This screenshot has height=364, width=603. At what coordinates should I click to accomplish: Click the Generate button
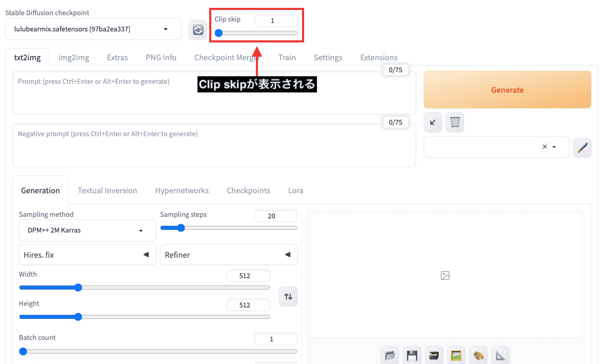[x=507, y=90]
